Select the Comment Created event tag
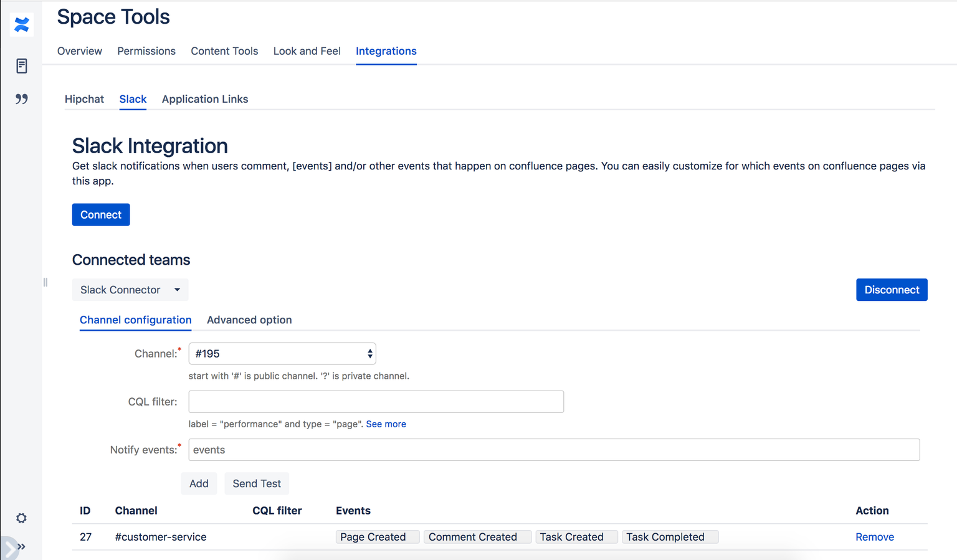The height and width of the screenshot is (560, 957). point(478,537)
